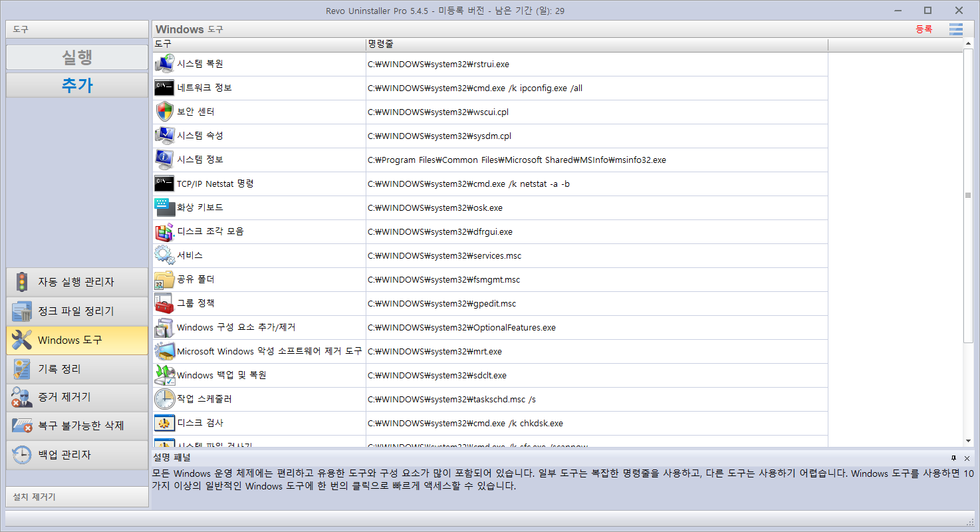
Task: Click the 네트워크 정보 console icon
Action: [x=164, y=88]
